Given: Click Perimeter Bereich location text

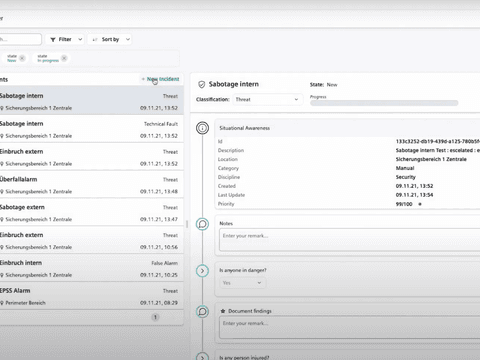Looking at the screenshot, I should tap(25, 303).
